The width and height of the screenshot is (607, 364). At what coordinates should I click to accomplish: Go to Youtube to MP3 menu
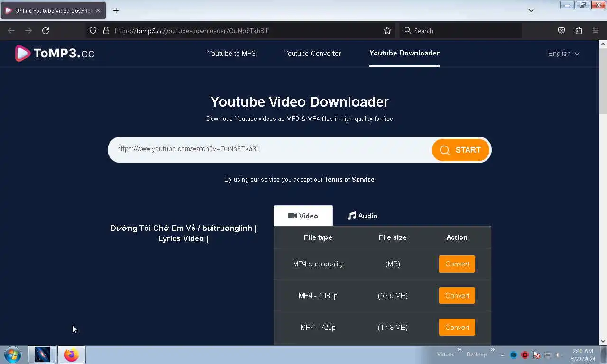click(x=231, y=54)
